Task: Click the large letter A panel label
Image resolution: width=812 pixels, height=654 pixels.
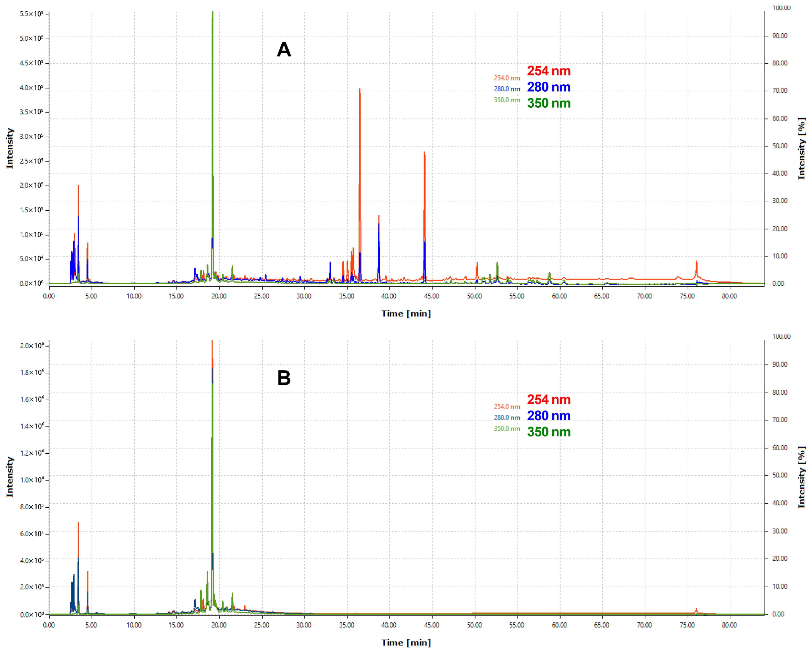Action: point(284,49)
